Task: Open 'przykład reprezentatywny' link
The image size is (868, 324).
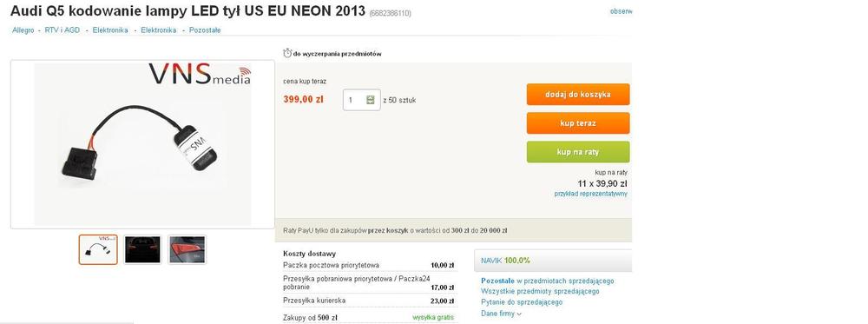Action: [x=590, y=194]
